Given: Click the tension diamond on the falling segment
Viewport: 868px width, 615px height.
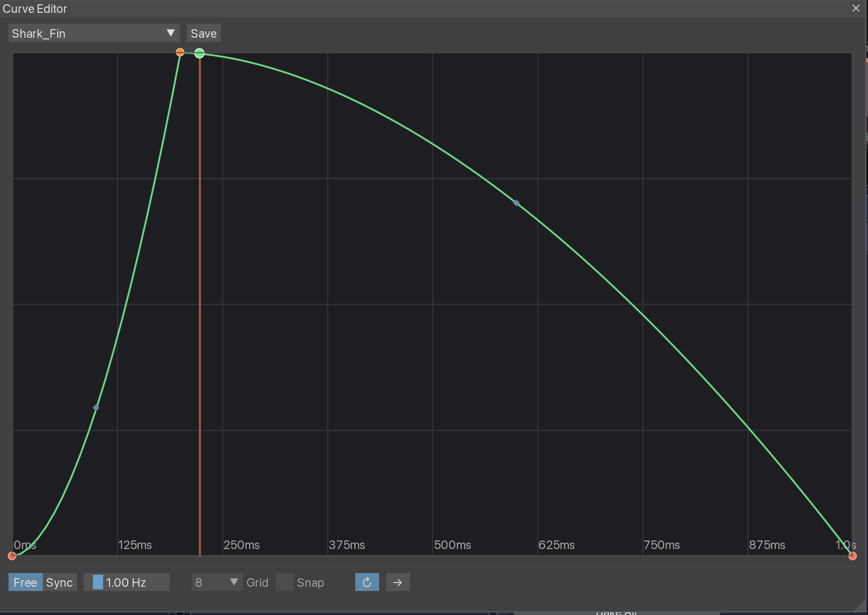Looking at the screenshot, I should [x=516, y=203].
